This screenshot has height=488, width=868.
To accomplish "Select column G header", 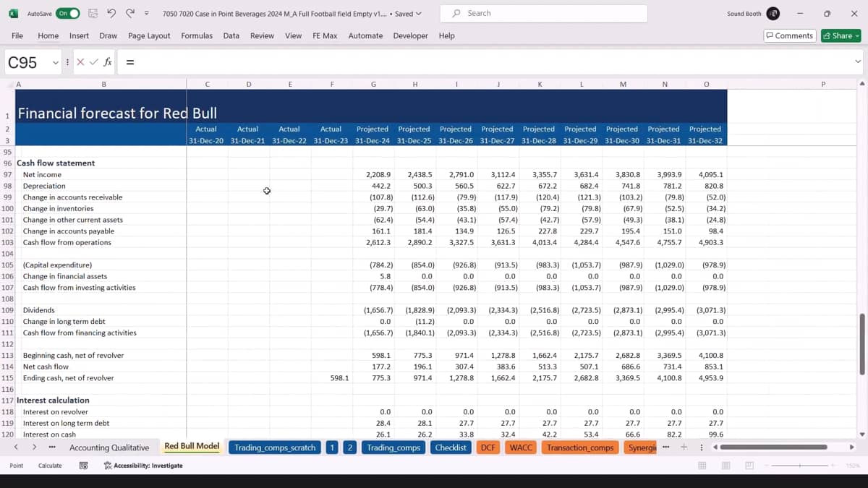I will pyautogui.click(x=373, y=84).
